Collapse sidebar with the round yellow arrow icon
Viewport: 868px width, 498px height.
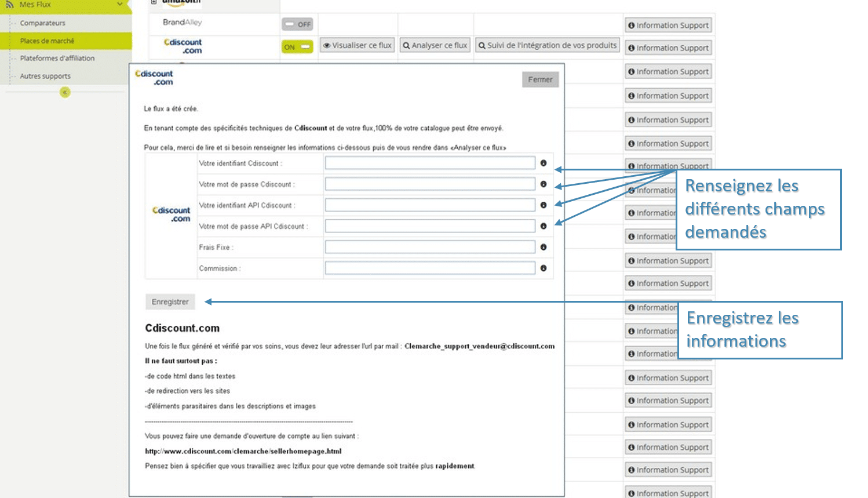click(x=65, y=92)
